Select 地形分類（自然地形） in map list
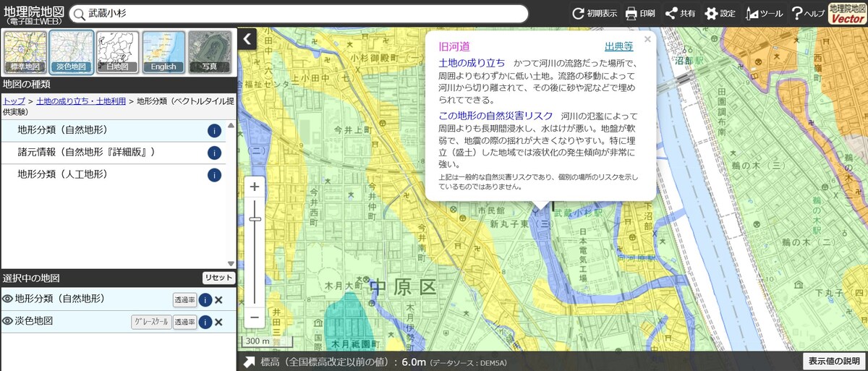The height and width of the screenshot is (371, 868). pyautogui.click(x=113, y=130)
